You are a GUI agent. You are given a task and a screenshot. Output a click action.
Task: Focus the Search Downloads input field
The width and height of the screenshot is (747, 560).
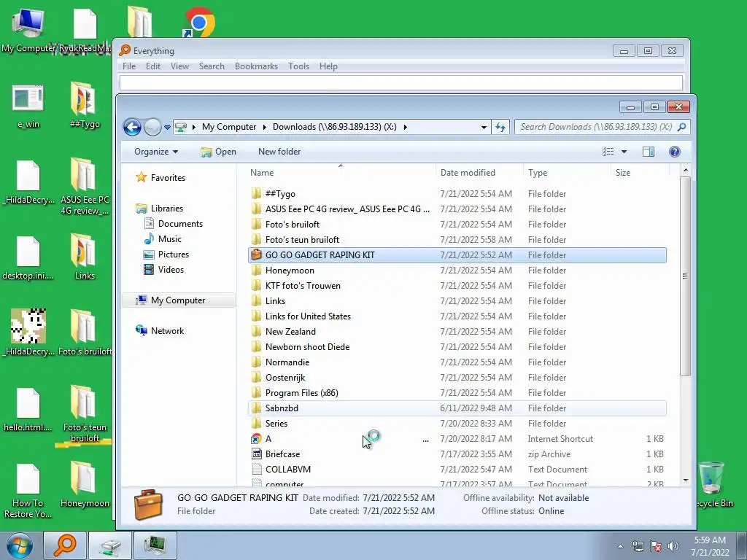[596, 127]
